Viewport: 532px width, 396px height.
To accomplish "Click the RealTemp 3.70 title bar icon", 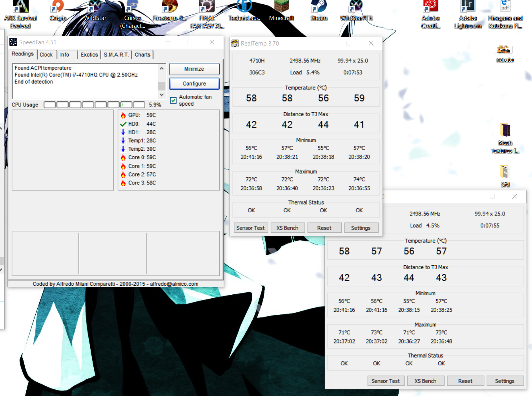I will pyautogui.click(x=235, y=43).
